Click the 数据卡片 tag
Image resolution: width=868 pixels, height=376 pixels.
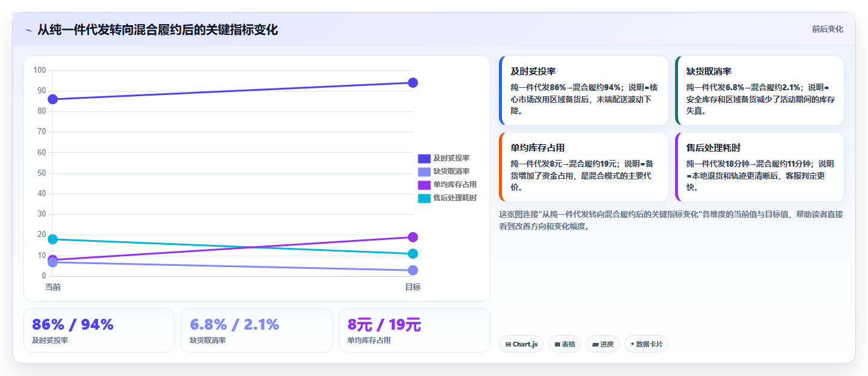(646, 344)
